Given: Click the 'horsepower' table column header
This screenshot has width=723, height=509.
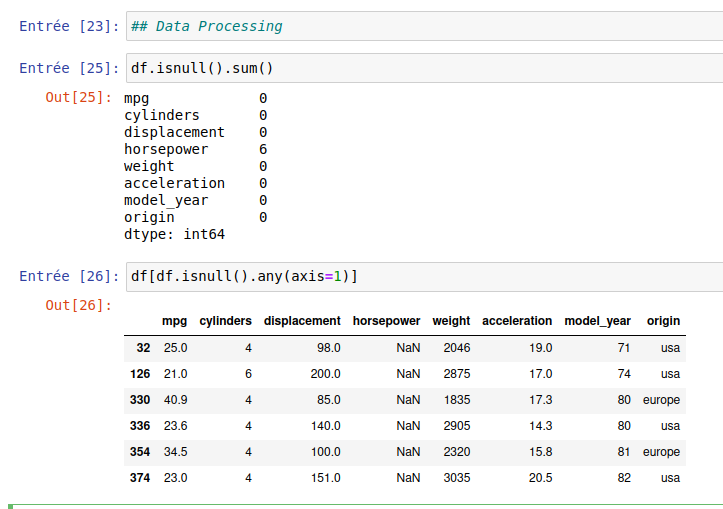Looking at the screenshot, I should pyautogui.click(x=386, y=321).
